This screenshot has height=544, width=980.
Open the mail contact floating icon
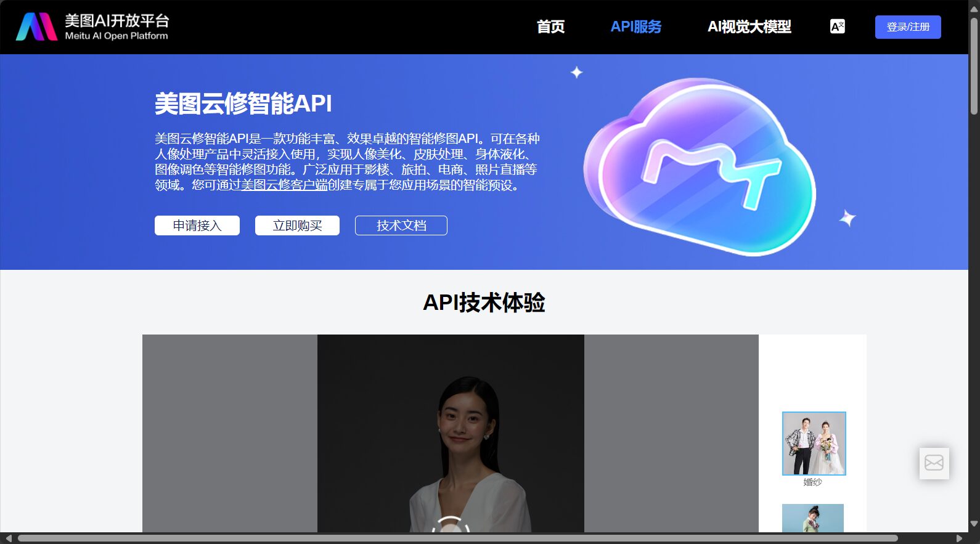(x=934, y=463)
